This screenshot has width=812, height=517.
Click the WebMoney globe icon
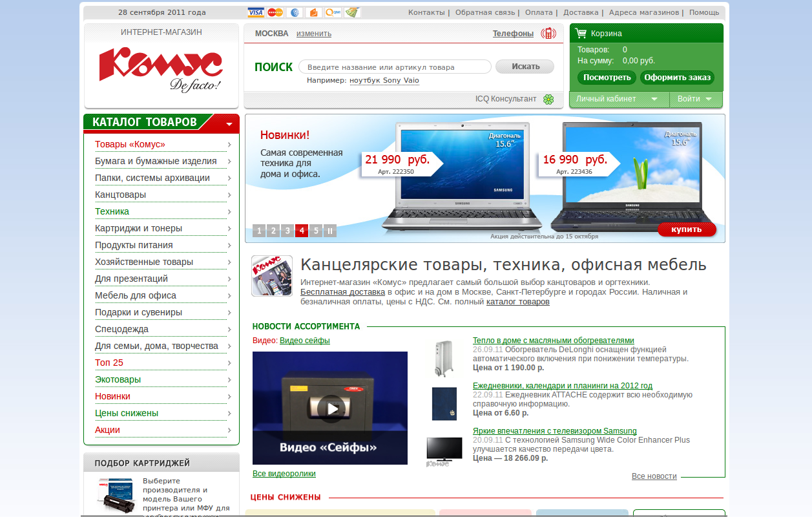[x=295, y=12]
